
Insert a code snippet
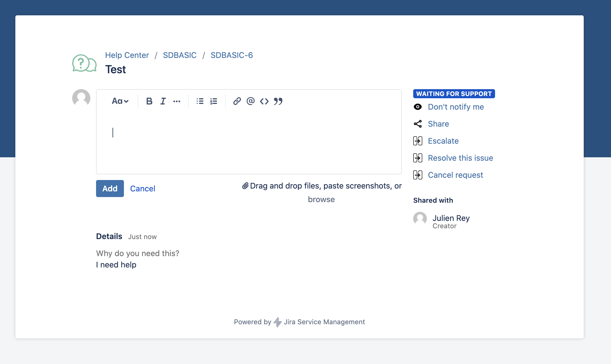264,101
